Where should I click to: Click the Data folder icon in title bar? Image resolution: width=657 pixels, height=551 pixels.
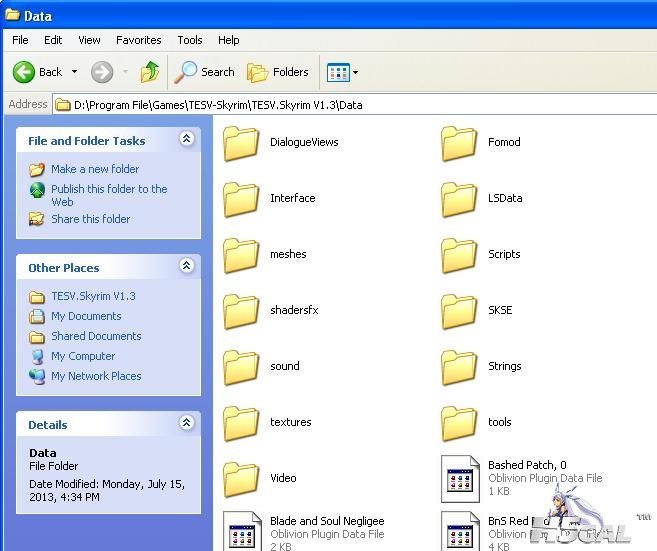12,15
